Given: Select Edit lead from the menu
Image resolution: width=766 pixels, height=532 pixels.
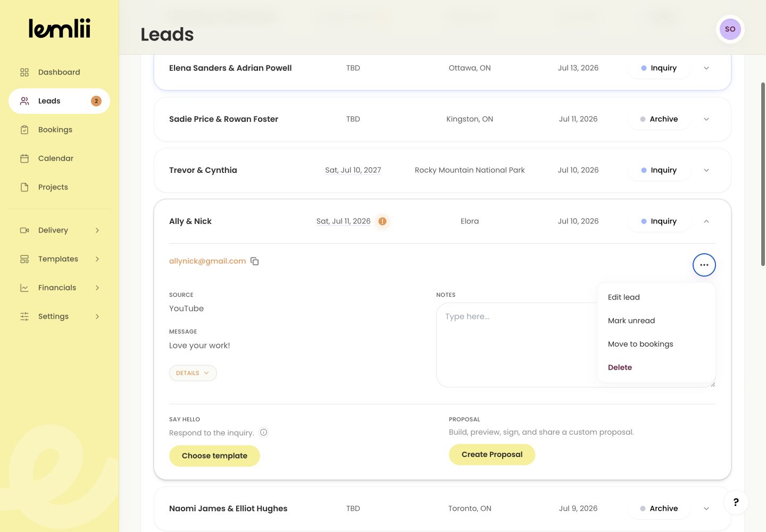Looking at the screenshot, I should [656, 297].
